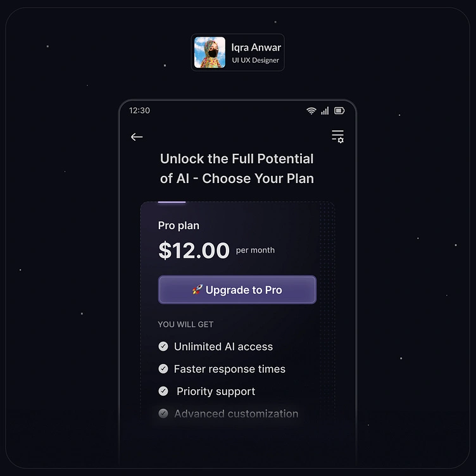Select the Pro plan title
This screenshot has height=476, width=476.
click(x=178, y=225)
